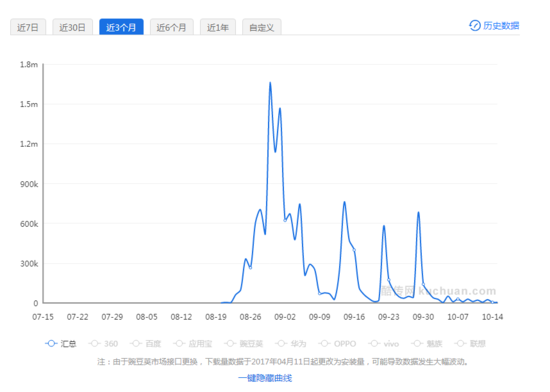This screenshot has height=392, width=550.
Task: Switch to the 近6个月 tab
Action: pyautogui.click(x=172, y=27)
